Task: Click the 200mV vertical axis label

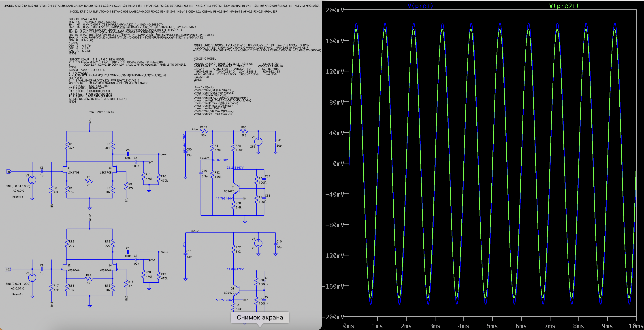Action: pyautogui.click(x=335, y=10)
